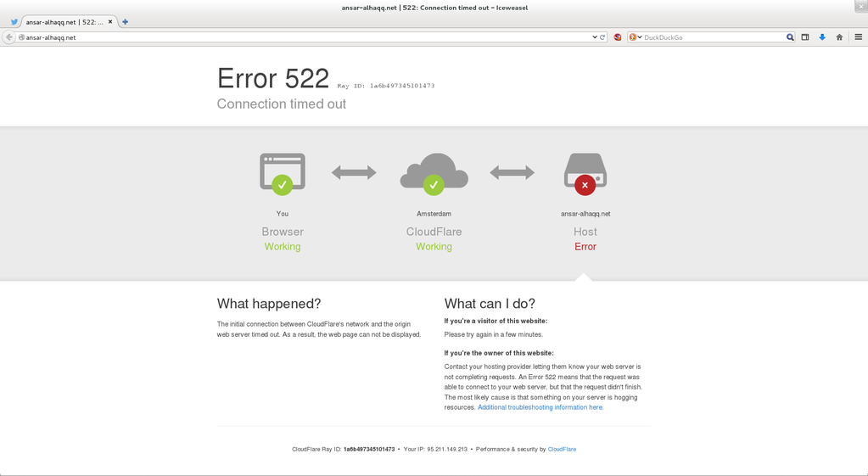This screenshot has height=476, width=868.
Task: Show the bookmarks sidebar icon
Action: tap(805, 37)
